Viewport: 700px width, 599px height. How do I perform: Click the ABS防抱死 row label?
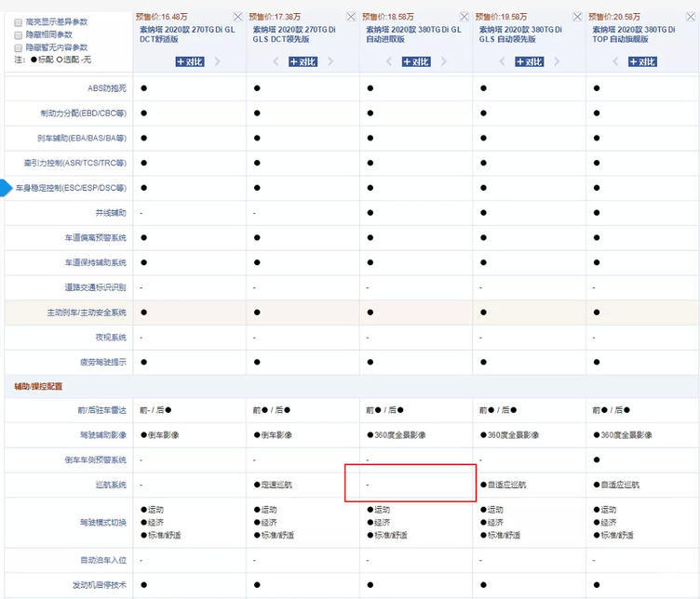pos(107,88)
